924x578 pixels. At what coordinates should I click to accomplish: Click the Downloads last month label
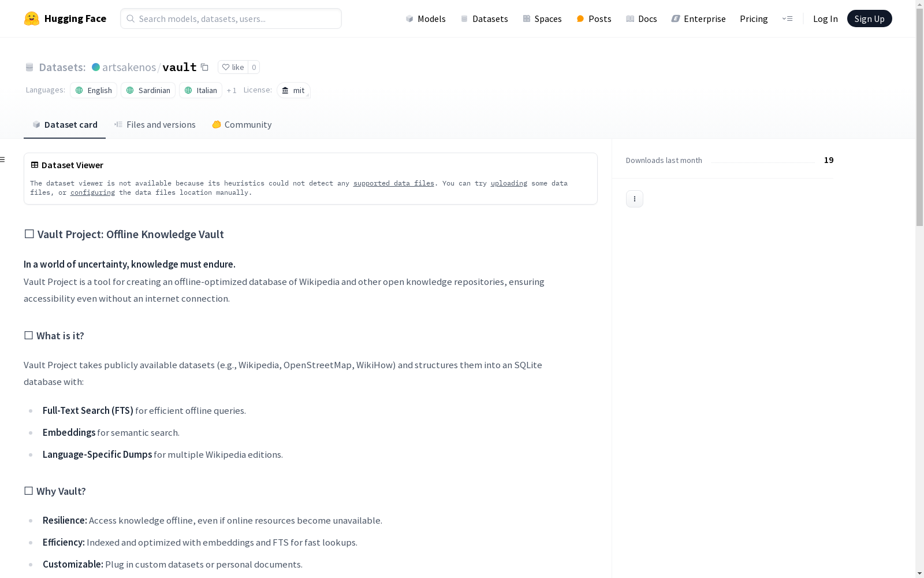(664, 160)
